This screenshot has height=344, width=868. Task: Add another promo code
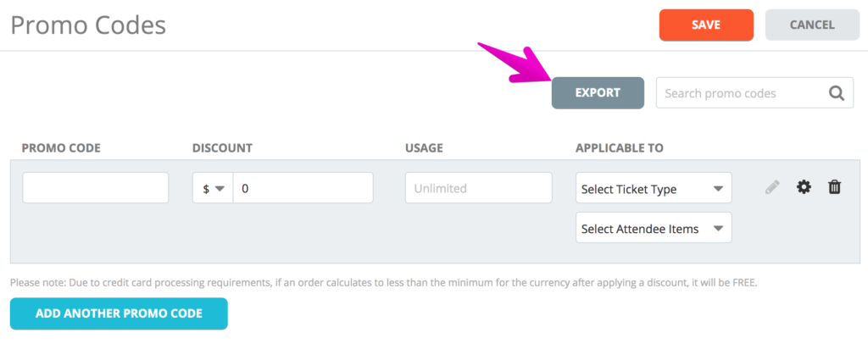119,313
